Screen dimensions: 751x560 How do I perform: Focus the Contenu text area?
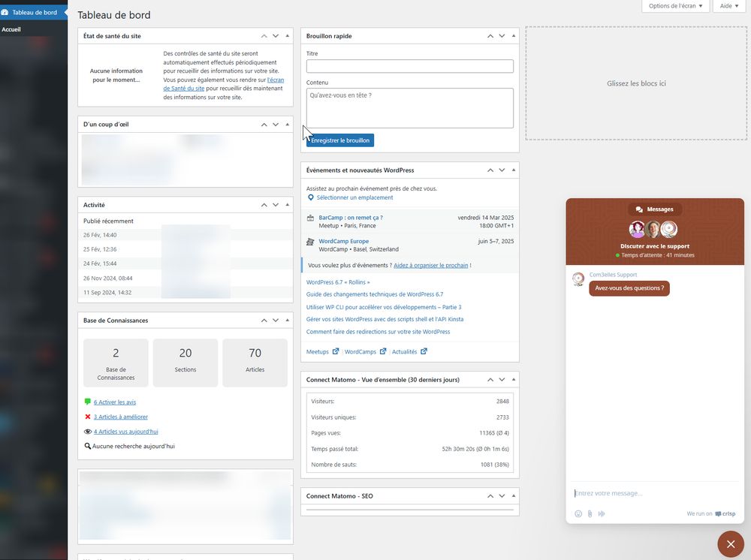409,107
